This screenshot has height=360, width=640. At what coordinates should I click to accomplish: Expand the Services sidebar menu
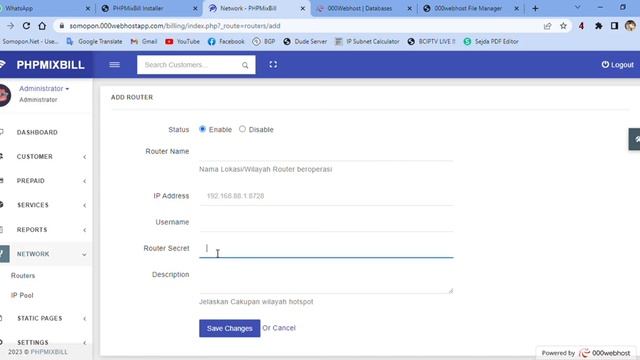(x=46, y=205)
